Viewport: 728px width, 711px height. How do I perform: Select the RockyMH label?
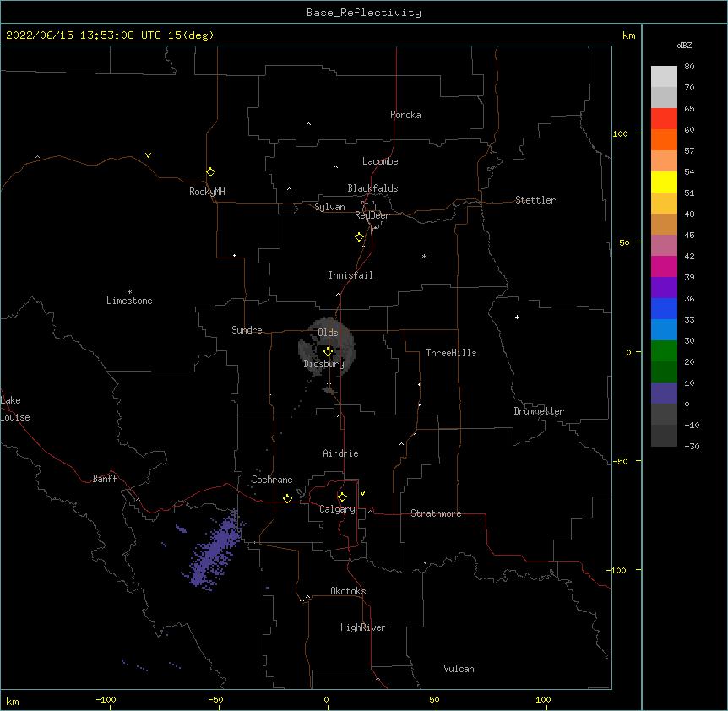(x=207, y=192)
